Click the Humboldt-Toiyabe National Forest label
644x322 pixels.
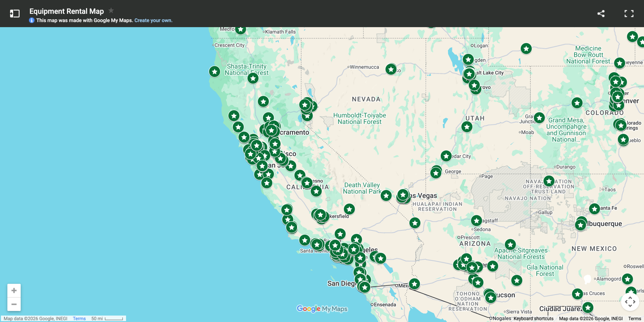coord(359,118)
